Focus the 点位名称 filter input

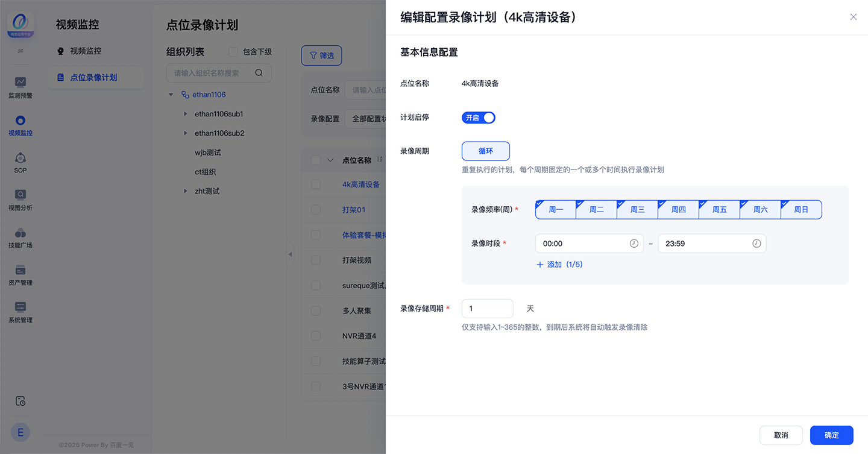[x=365, y=90]
